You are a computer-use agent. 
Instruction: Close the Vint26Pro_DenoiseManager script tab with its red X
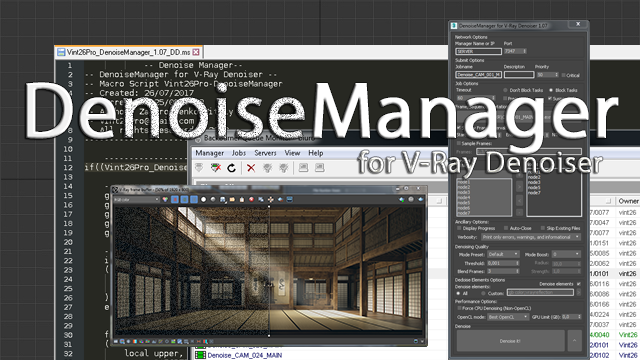tap(196, 52)
